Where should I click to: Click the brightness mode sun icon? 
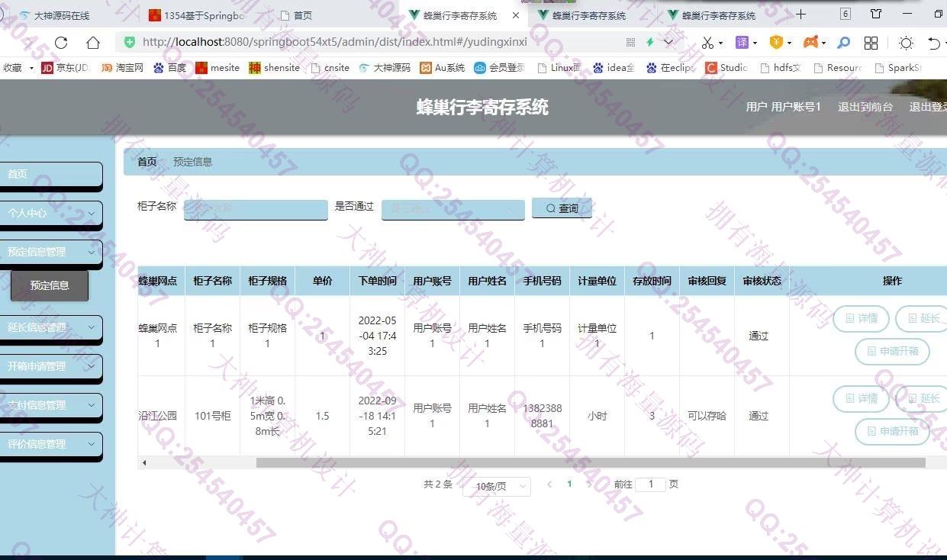(906, 43)
